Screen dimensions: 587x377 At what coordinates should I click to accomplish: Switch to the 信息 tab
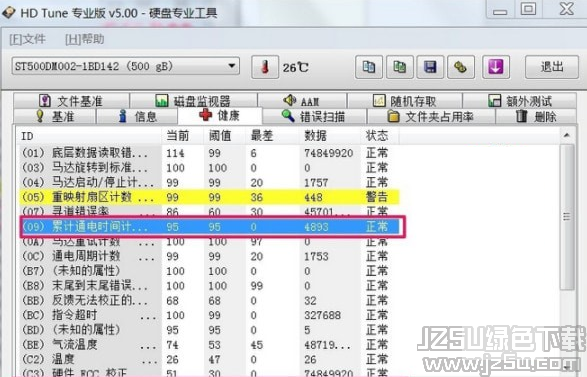[x=137, y=116]
